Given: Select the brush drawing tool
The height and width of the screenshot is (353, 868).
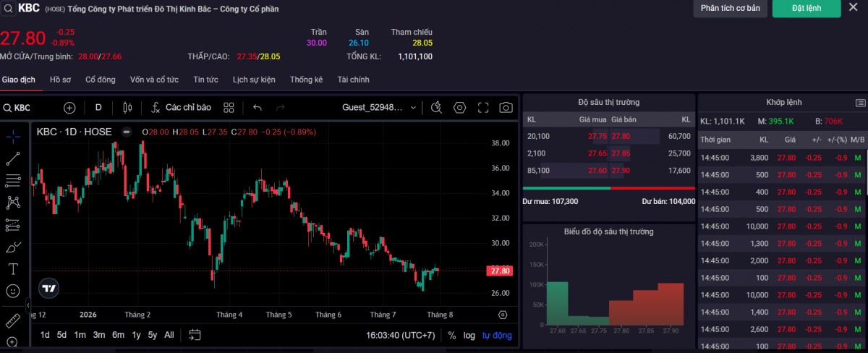Looking at the screenshot, I should coord(13,247).
